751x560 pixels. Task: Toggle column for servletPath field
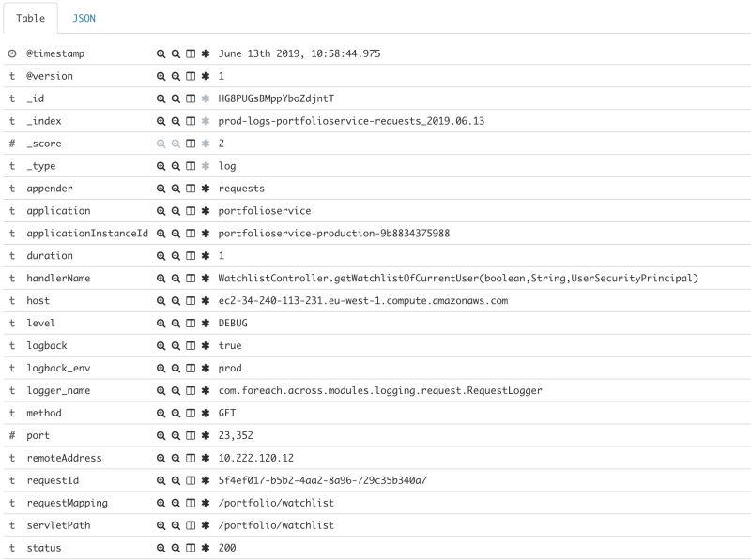click(x=191, y=525)
